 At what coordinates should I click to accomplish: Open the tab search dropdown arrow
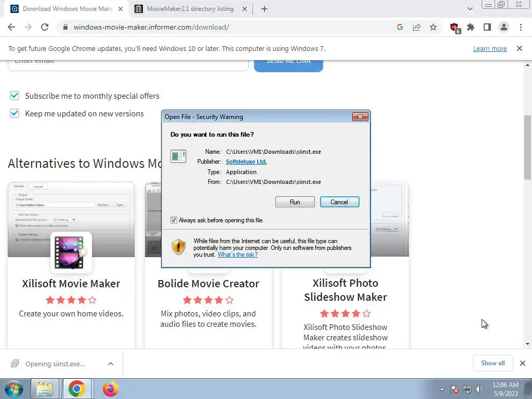point(470,9)
